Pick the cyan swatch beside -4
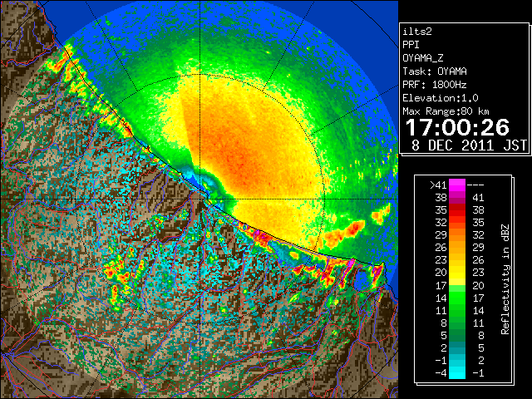This screenshot has width=532, height=399. 457,373
